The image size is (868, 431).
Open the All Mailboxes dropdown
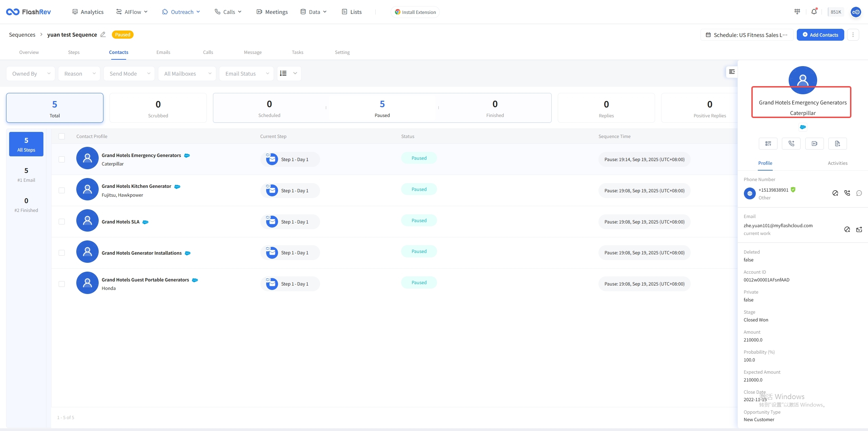[187, 74]
